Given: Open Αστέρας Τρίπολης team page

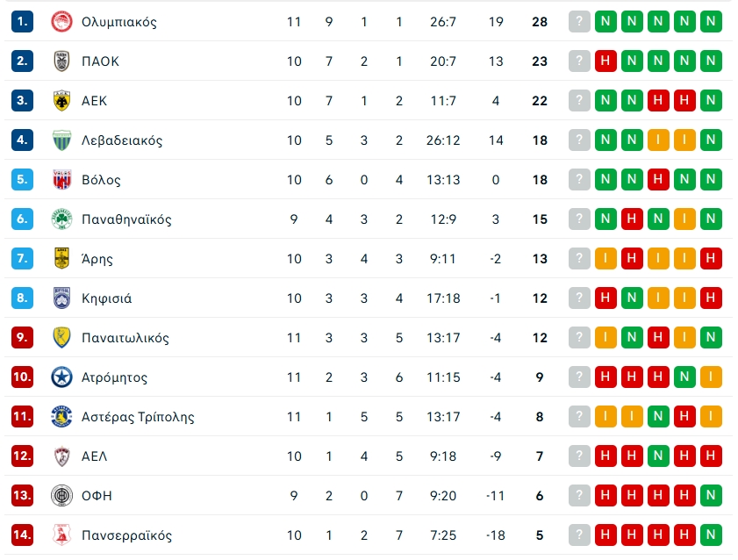Looking at the screenshot, I should point(137,417).
